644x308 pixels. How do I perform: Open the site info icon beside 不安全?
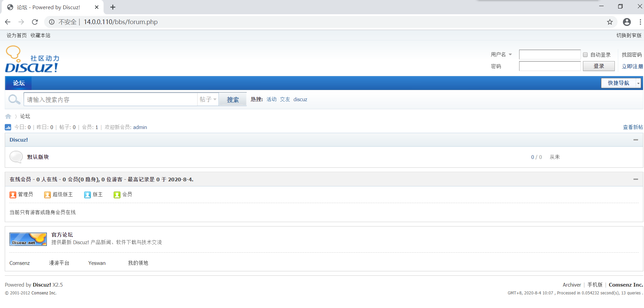click(x=52, y=22)
